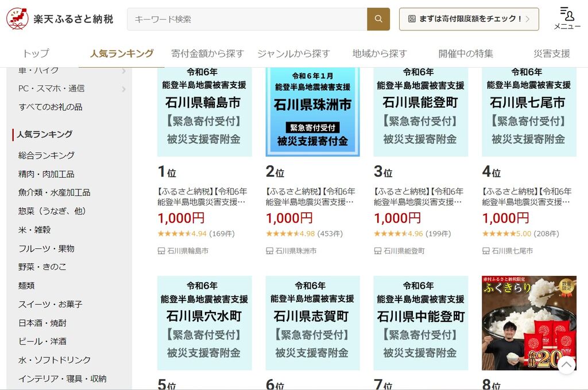Open 総合ランキング in sidebar
Screen dimensions: 588x390
pos(47,155)
